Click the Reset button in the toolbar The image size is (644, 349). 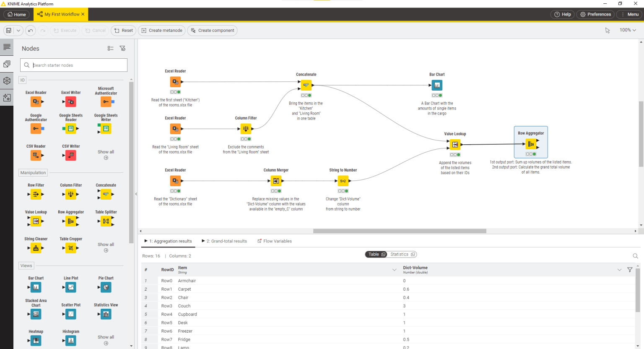tap(123, 31)
